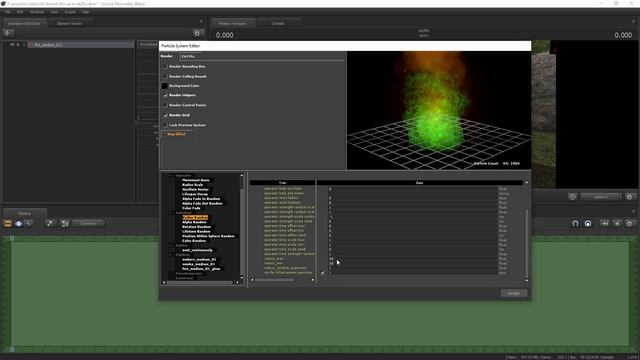Open the viewport gear settings icon
The width and height of the screenshot is (640, 360).
coord(629,197)
